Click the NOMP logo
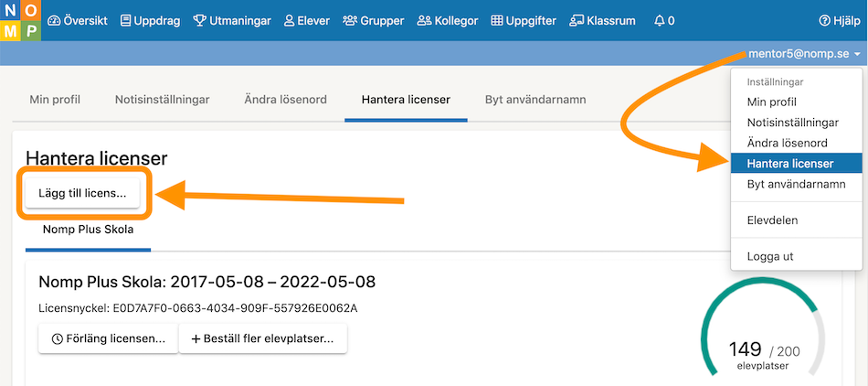Screen dimensions: 868x386 point(20,20)
